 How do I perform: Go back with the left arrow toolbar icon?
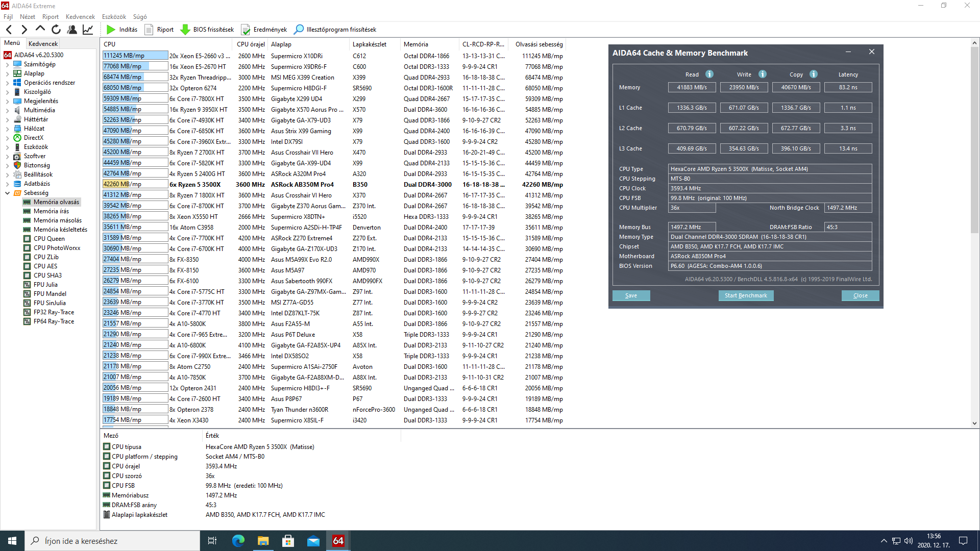coord(9,30)
